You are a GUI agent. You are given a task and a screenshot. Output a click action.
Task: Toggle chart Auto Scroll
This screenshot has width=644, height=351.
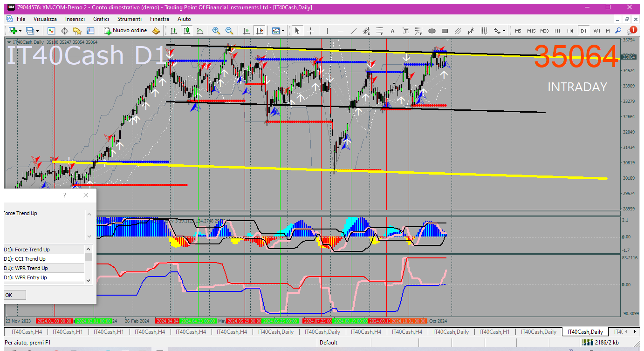(x=247, y=31)
